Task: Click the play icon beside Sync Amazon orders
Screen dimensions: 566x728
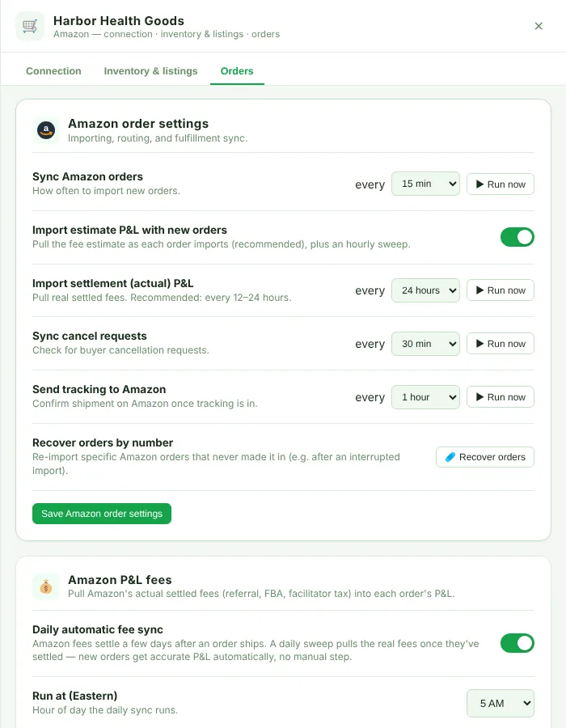Action: pyautogui.click(x=480, y=184)
